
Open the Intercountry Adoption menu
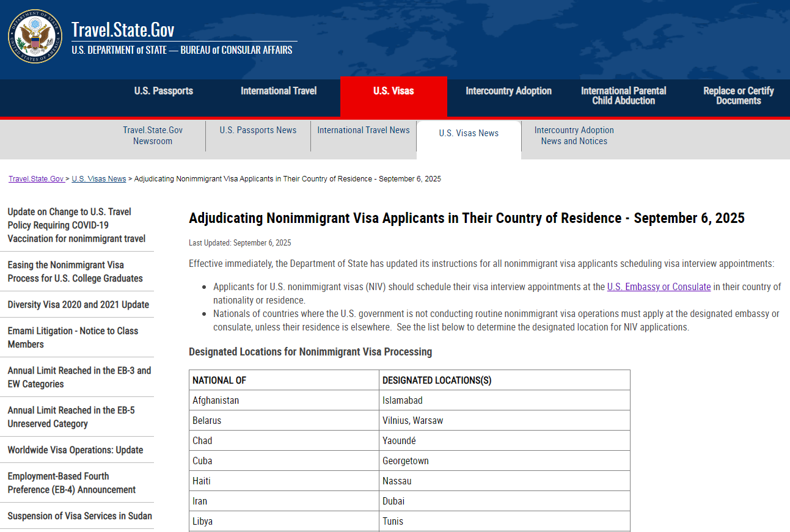(x=508, y=91)
